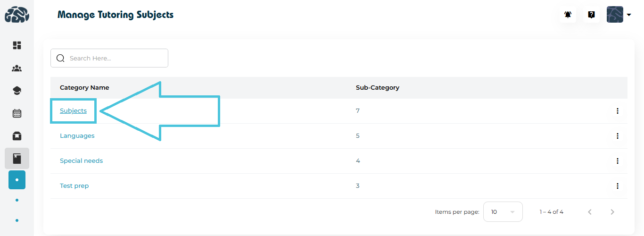The width and height of the screenshot is (644, 236).
Task: Select the graduation cap sidebar icon
Action: coord(17,91)
